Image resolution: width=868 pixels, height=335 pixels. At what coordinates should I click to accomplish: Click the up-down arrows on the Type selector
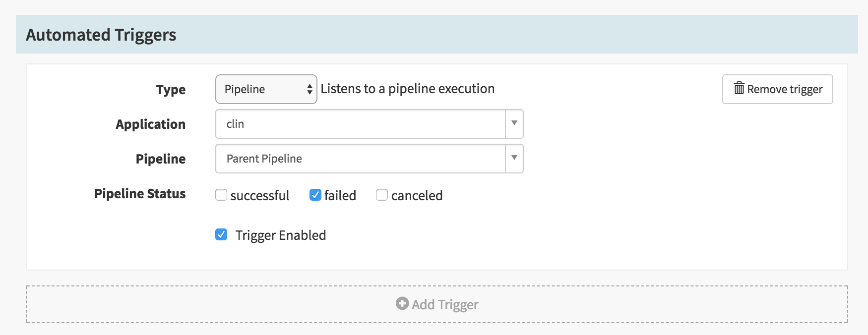coord(310,89)
